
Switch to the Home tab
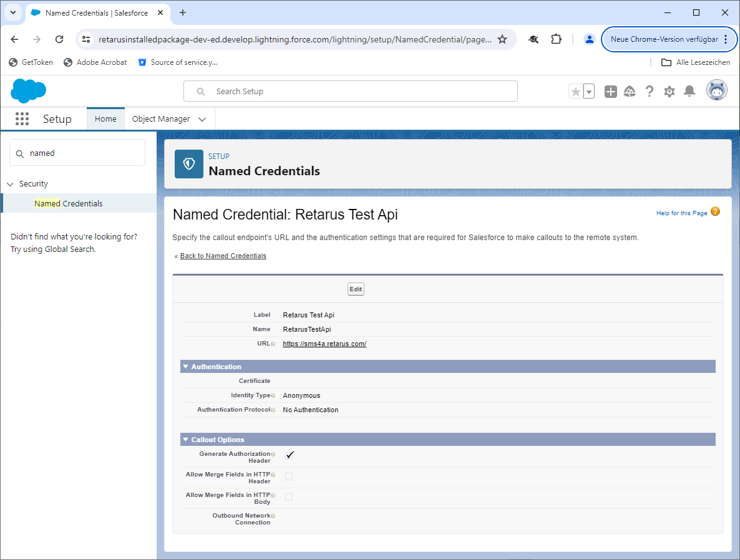pyautogui.click(x=105, y=119)
